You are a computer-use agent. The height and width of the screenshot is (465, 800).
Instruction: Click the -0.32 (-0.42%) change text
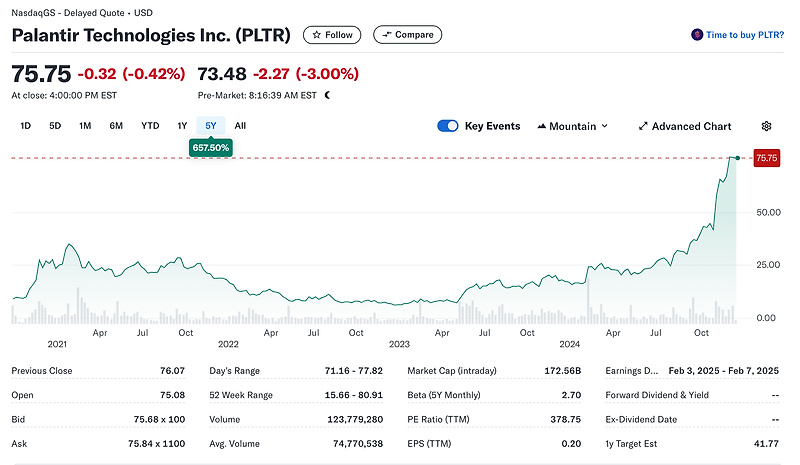[x=131, y=74]
